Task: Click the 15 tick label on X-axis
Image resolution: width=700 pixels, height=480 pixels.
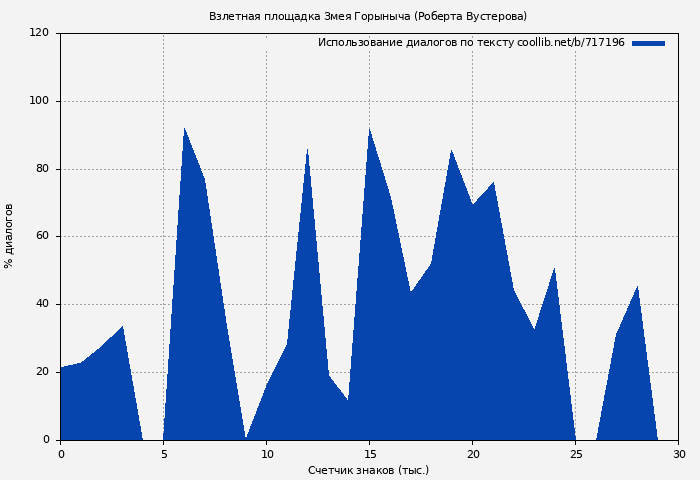Action: (x=370, y=454)
